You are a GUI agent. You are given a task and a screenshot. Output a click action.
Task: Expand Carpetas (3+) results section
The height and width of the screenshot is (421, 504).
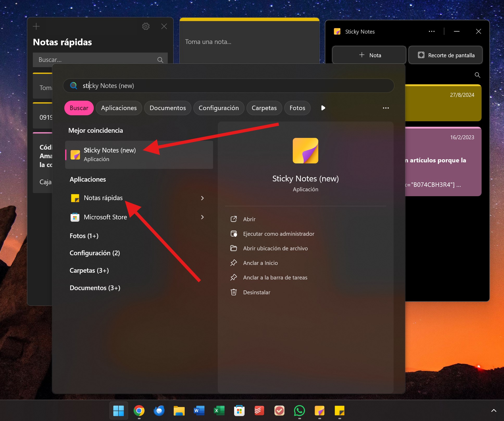pyautogui.click(x=89, y=270)
